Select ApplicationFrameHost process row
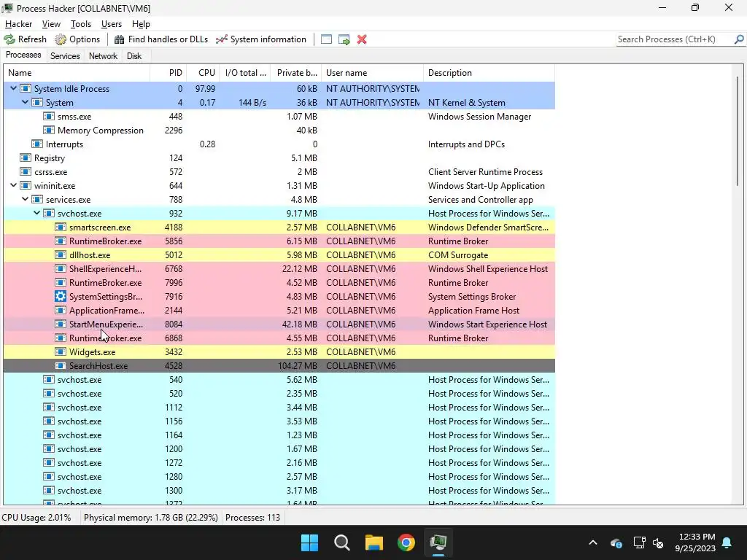 tap(279, 311)
